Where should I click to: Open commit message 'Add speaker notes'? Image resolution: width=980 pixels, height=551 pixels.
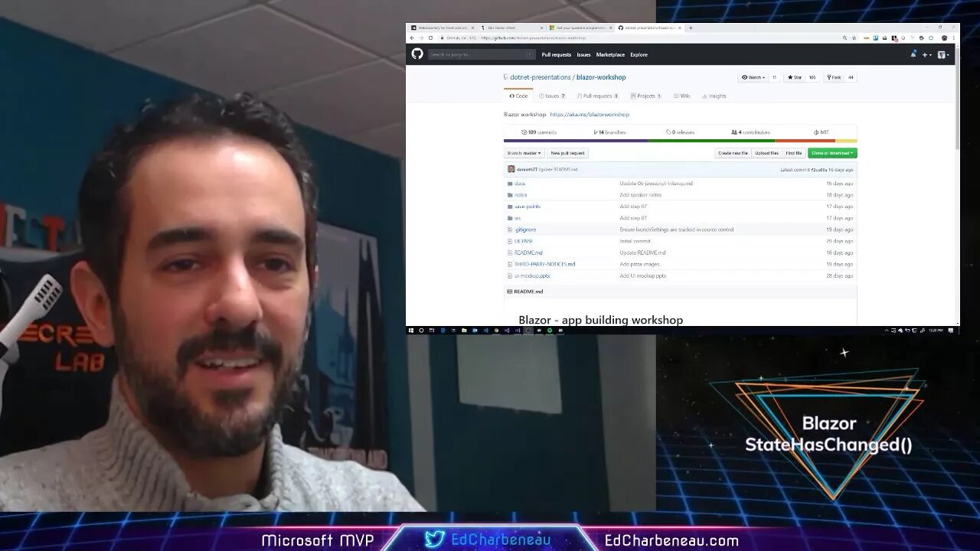(x=640, y=195)
